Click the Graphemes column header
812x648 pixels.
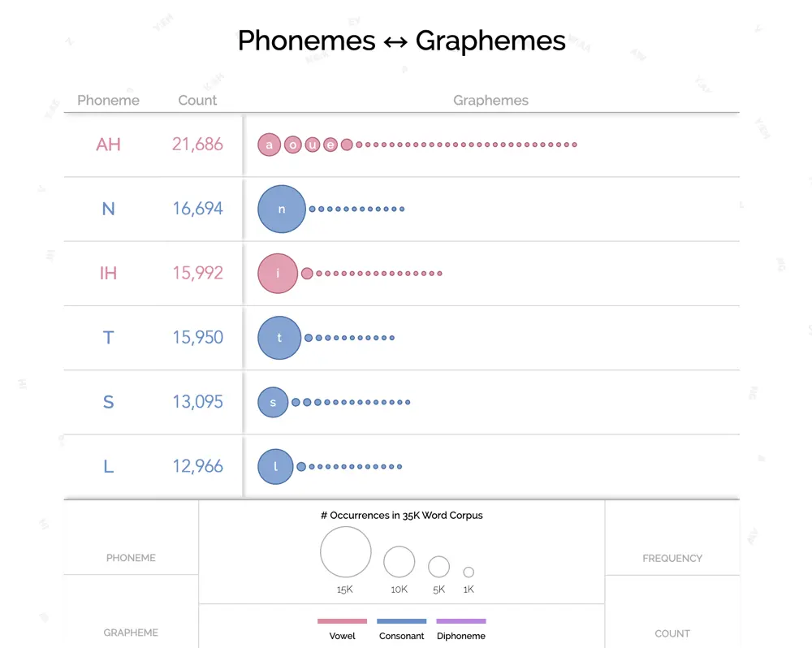point(491,100)
